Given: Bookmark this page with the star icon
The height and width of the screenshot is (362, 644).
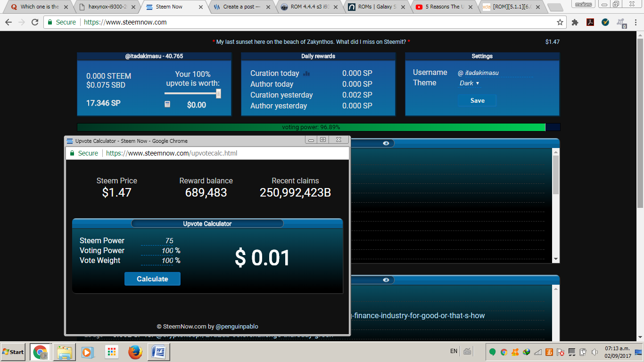Looking at the screenshot, I should (x=560, y=22).
